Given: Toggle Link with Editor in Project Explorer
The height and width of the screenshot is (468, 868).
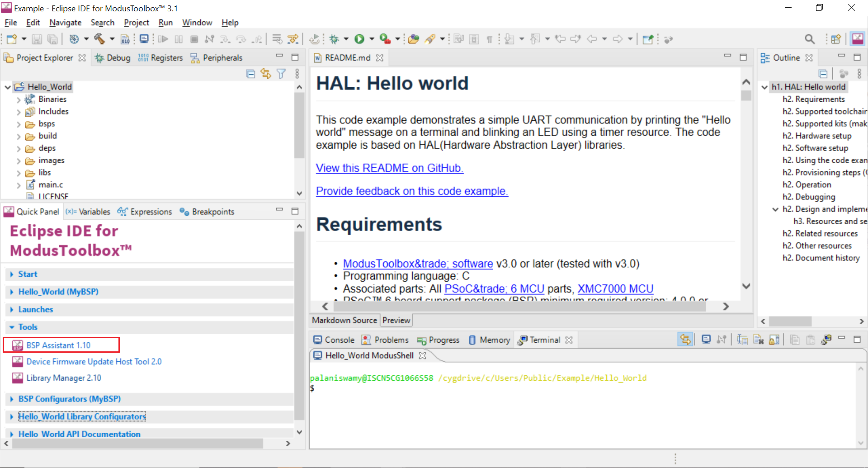Looking at the screenshot, I should [x=266, y=74].
